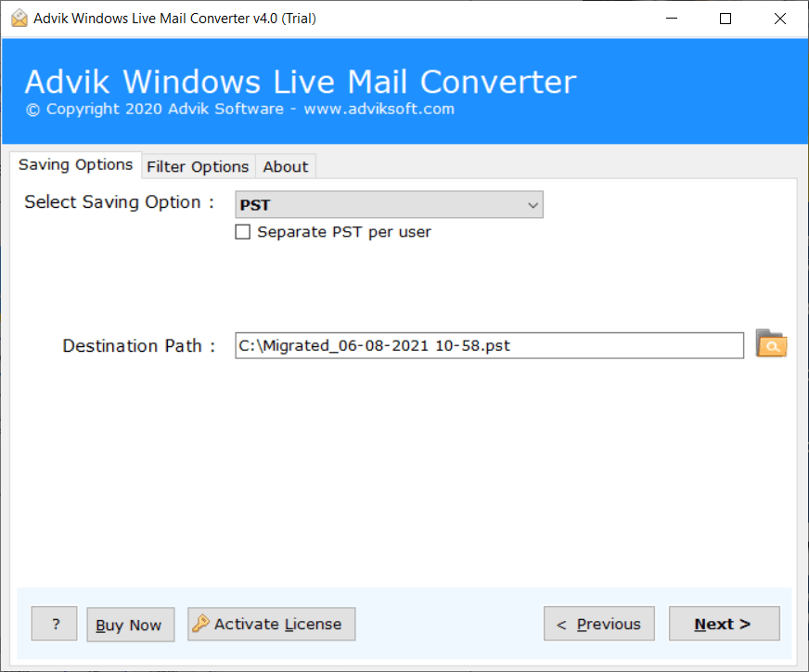
Task: Click the 'Select Saving Option :' label
Action: pyautogui.click(x=119, y=201)
